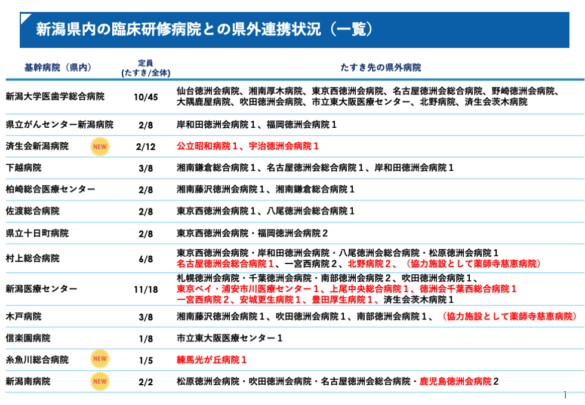Click the 定員 (たすき/全体) column header
The height and width of the screenshot is (405, 585).
146,68
